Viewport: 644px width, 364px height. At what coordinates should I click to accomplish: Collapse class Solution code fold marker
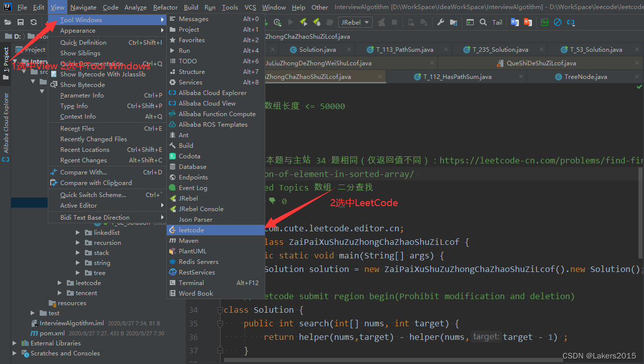tap(220, 310)
